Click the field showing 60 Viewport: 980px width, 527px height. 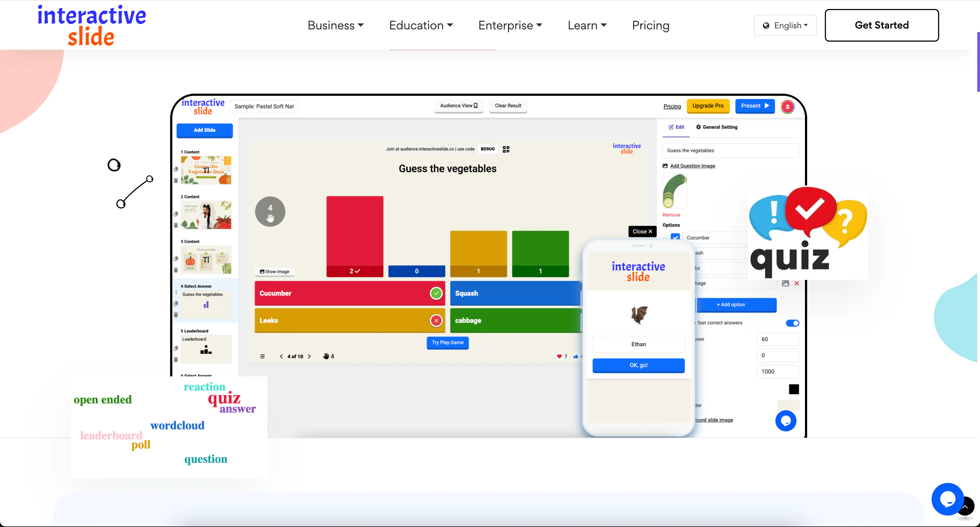click(x=778, y=339)
